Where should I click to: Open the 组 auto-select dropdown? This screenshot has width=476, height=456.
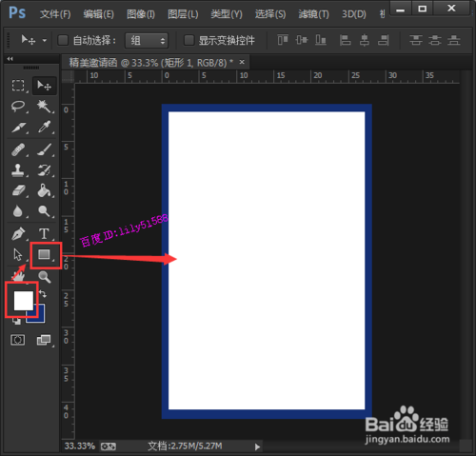point(147,41)
